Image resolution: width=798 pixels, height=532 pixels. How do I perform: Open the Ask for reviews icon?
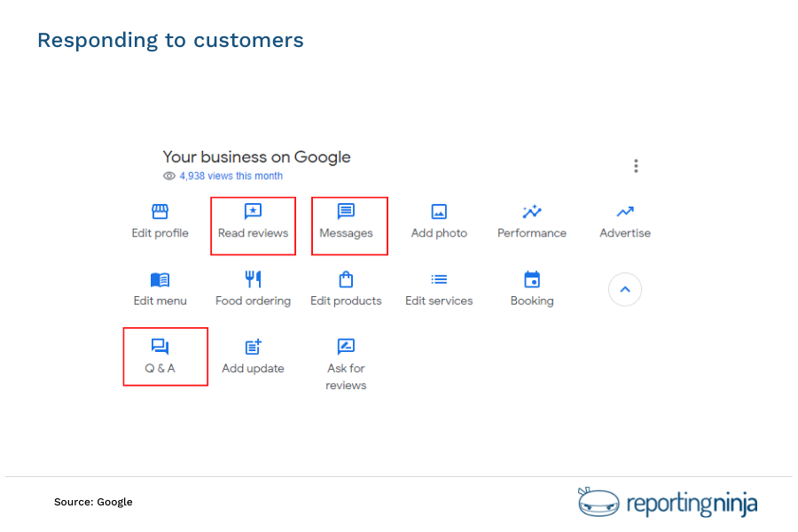coord(346,346)
